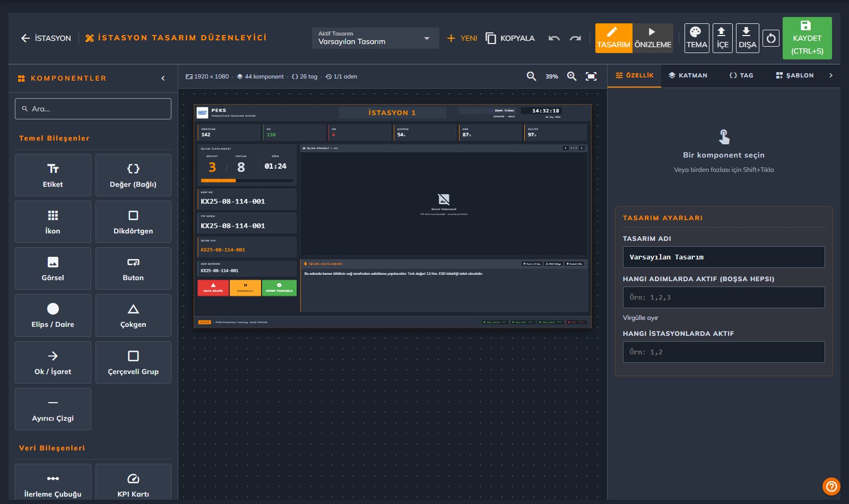This screenshot has height=504, width=849.
Task: Select the Dikdörtgen component
Action: tap(133, 222)
